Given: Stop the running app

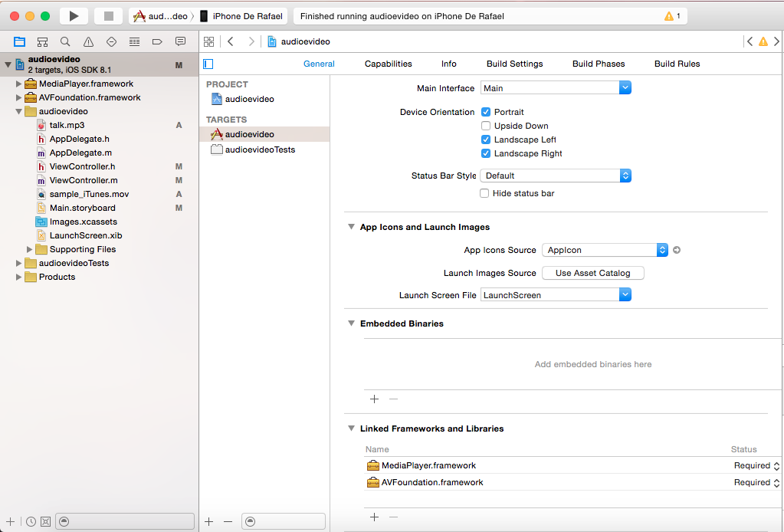Looking at the screenshot, I should pos(109,16).
